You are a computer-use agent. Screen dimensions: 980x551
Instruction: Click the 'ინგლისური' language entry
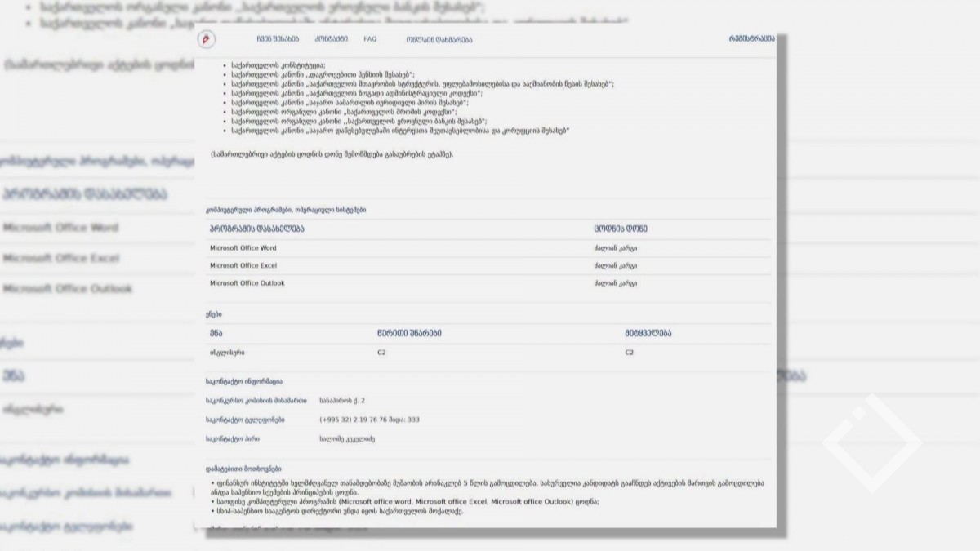[226, 353]
